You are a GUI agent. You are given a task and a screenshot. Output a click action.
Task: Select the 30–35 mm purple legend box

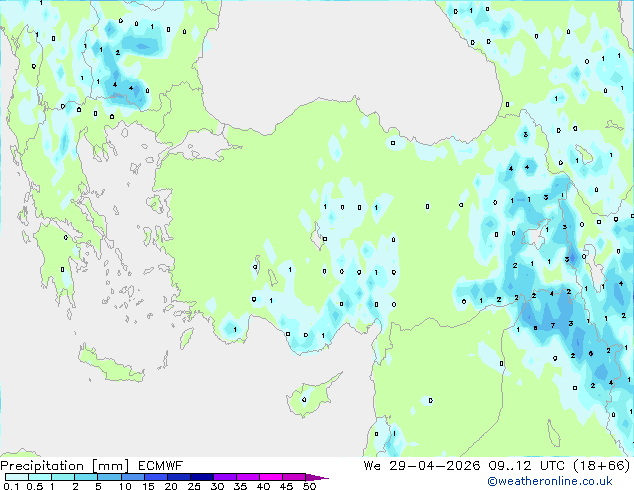(x=225, y=477)
